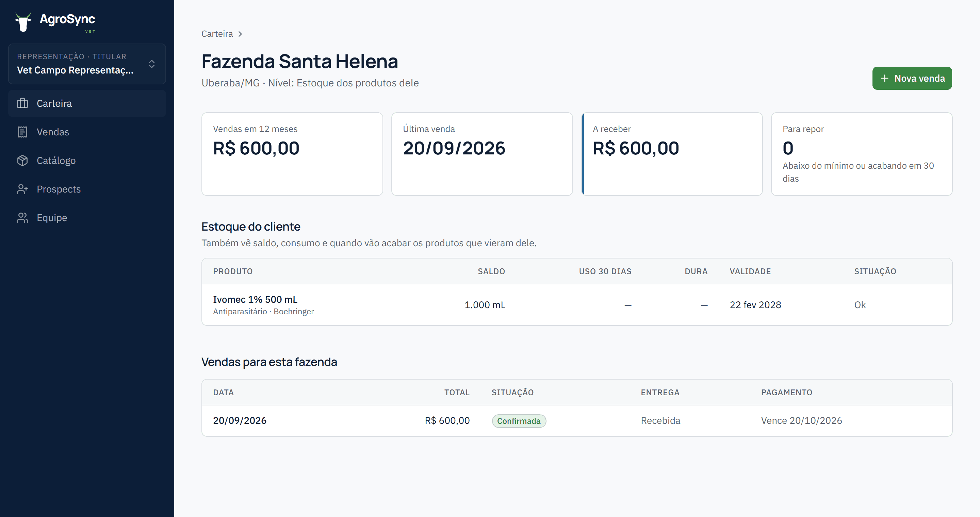Click the breadcrumb chevron after Carteira
980x517 pixels.
[240, 34]
